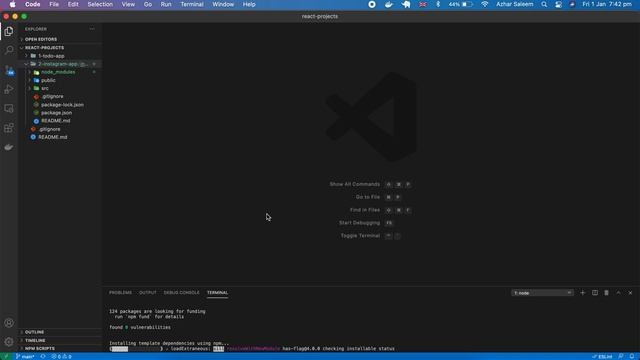Open root-level .gitignore file
The image size is (640, 360).
pos(49,129)
